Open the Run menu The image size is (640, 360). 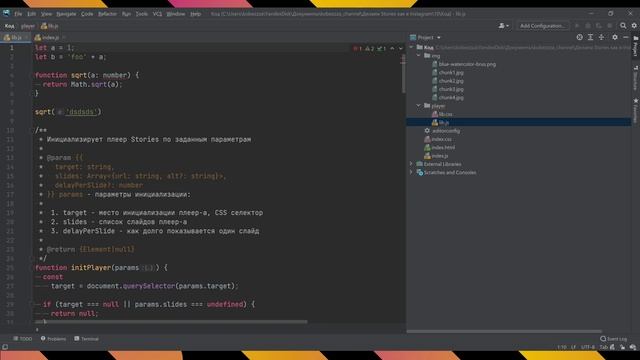point(126,14)
